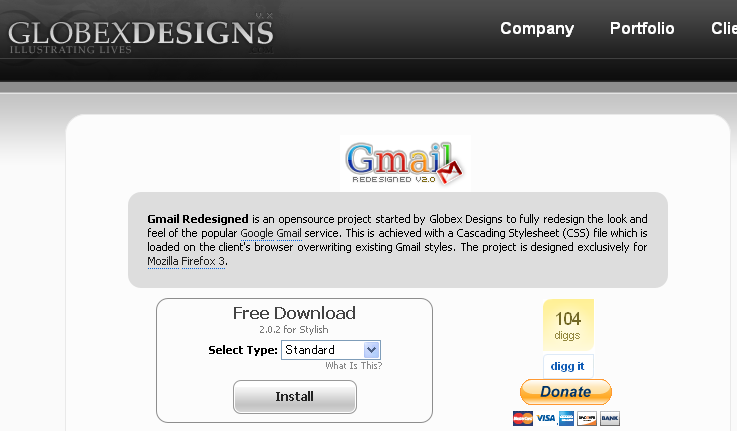Open the Portfolio menu item
This screenshot has width=737, height=431.
(642, 29)
